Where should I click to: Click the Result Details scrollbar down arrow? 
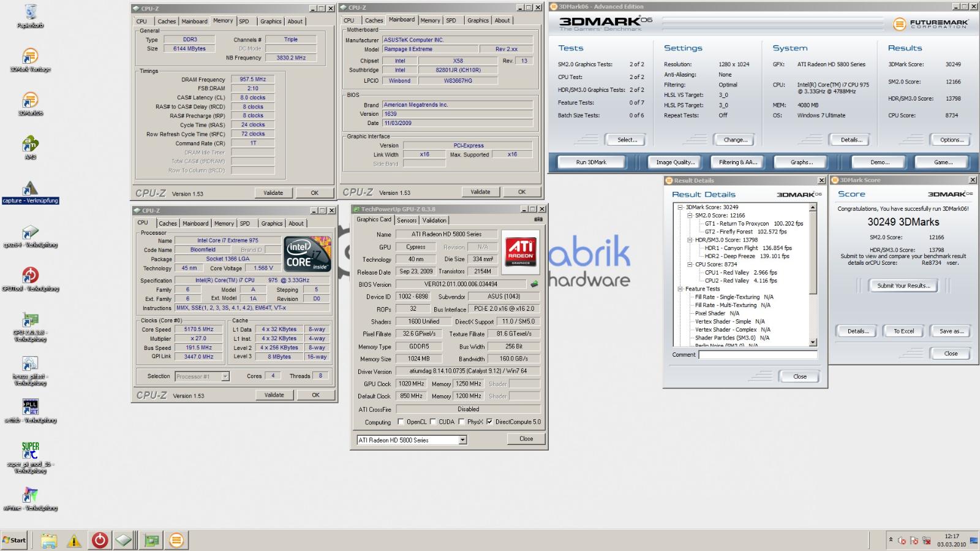click(813, 343)
